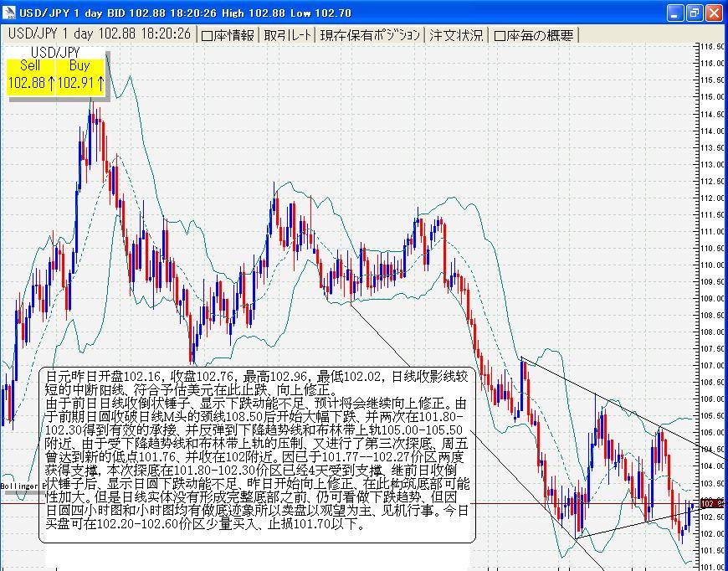This screenshot has width=728, height=571.
Task: Click the annotation line ending 止损101.70以下
Action: (206, 525)
